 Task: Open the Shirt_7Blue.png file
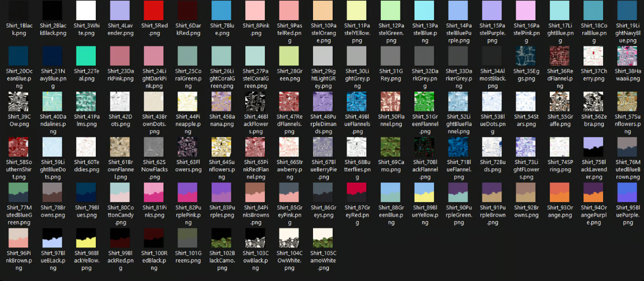point(222,11)
